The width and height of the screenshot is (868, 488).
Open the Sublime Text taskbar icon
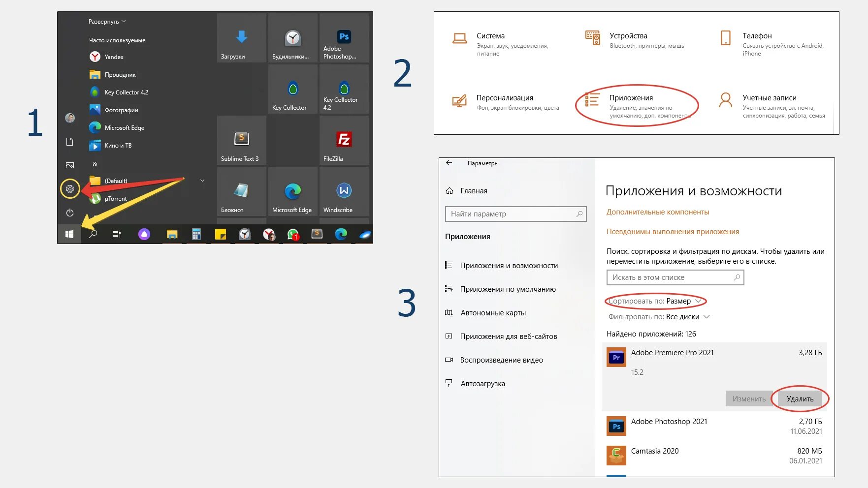click(x=317, y=234)
